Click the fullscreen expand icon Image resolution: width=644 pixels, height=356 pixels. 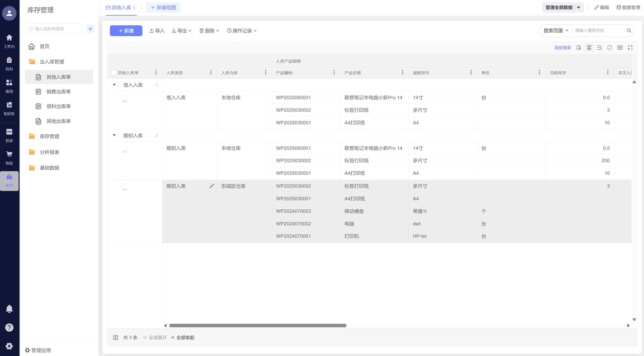click(x=630, y=48)
